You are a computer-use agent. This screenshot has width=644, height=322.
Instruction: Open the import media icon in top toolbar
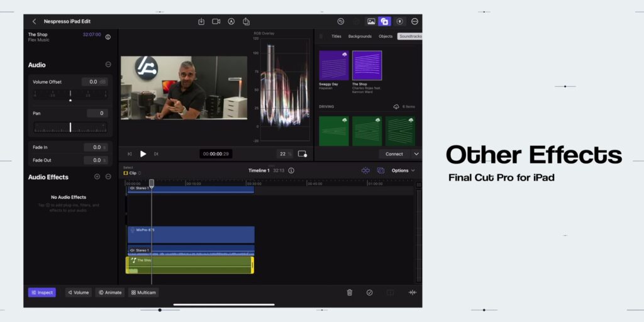pyautogui.click(x=201, y=21)
